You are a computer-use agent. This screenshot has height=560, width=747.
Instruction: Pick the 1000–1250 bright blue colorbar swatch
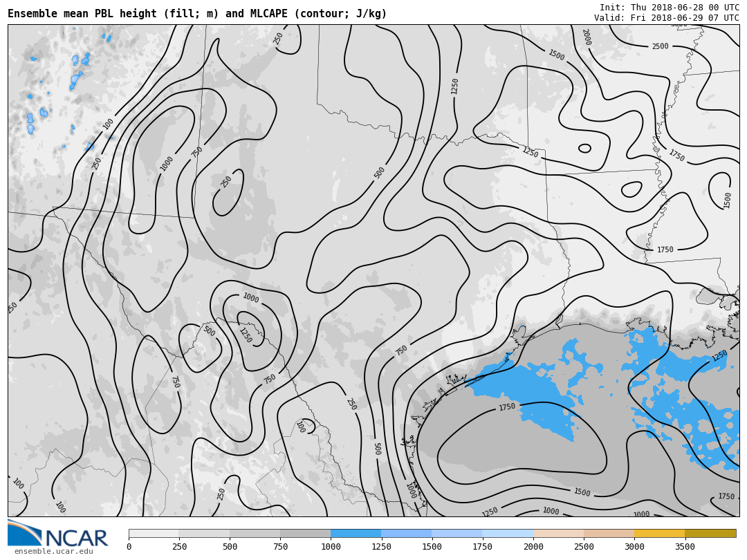(356, 534)
